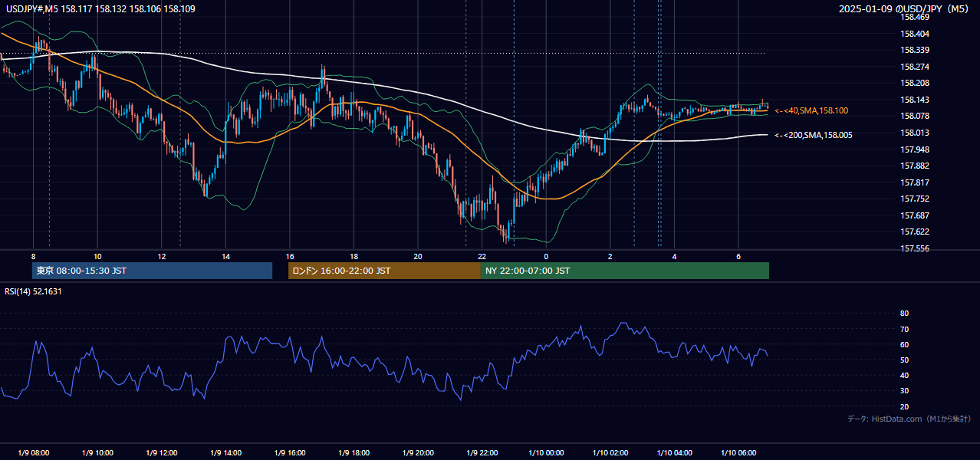This screenshot has height=460, width=980.
Task: Click the 1/10 06:00 date label
Action: coord(738,452)
